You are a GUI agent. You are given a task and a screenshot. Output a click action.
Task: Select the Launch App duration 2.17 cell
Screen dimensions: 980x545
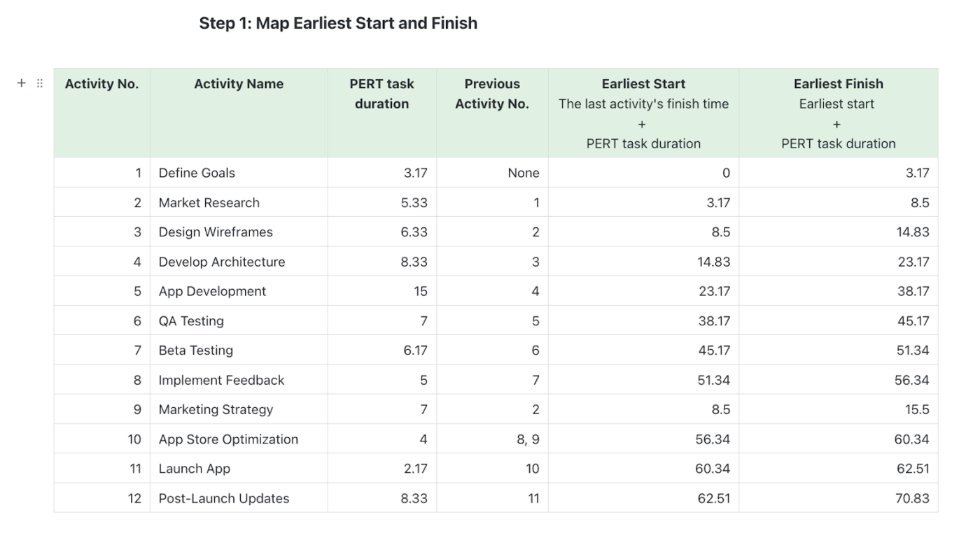382,469
